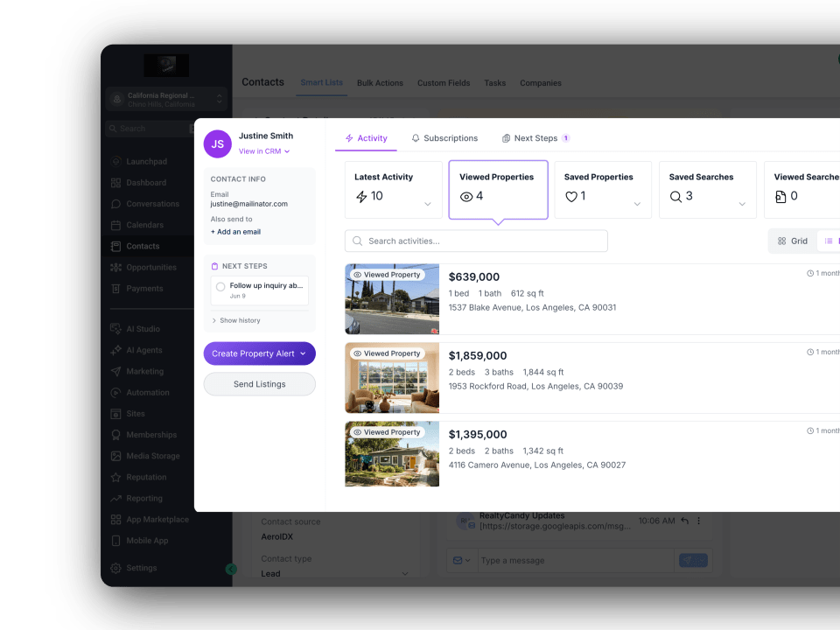Open the $639,000 property thumbnail

point(392,299)
